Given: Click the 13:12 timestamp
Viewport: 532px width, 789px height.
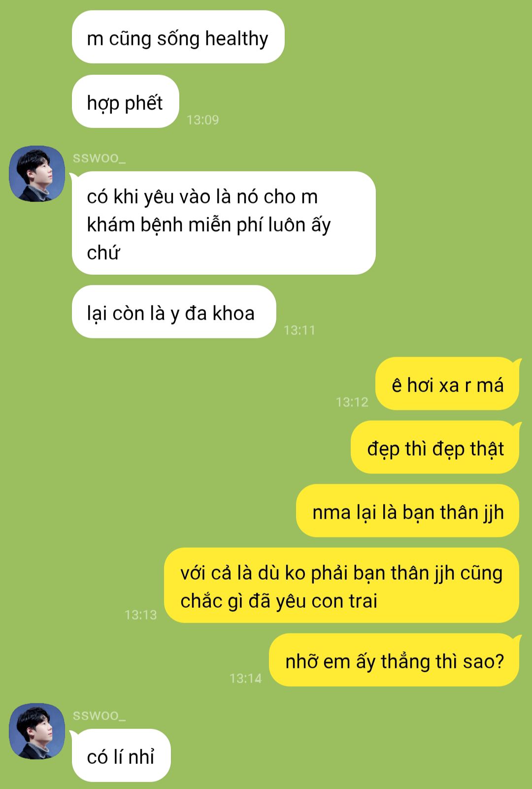Looking at the screenshot, I should [x=352, y=402].
